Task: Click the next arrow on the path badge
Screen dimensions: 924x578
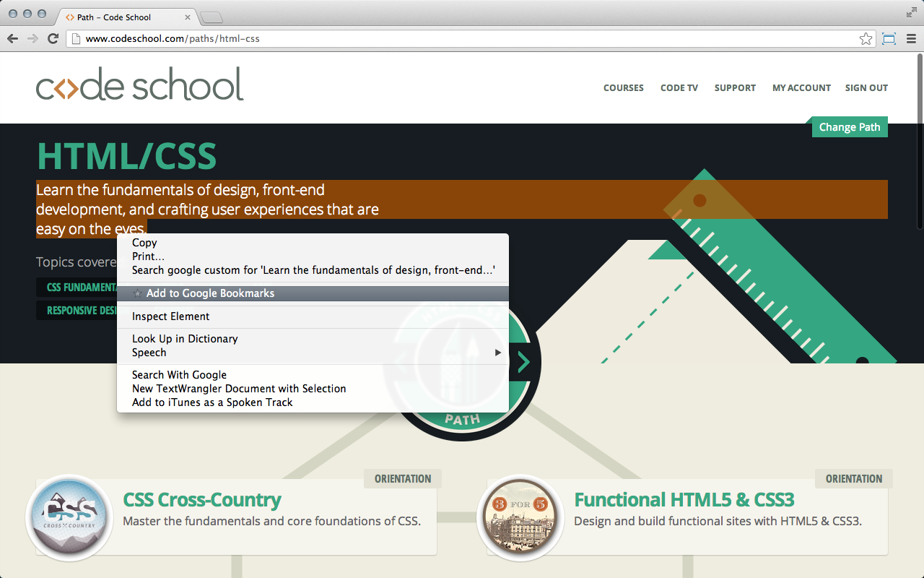Action: tap(523, 362)
